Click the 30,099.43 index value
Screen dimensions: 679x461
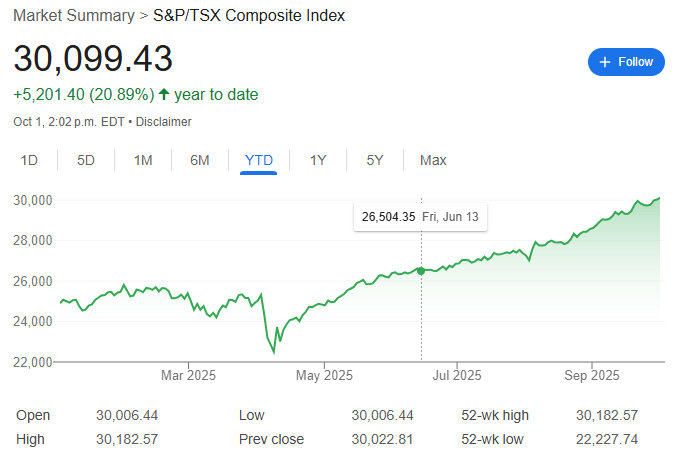[93, 58]
